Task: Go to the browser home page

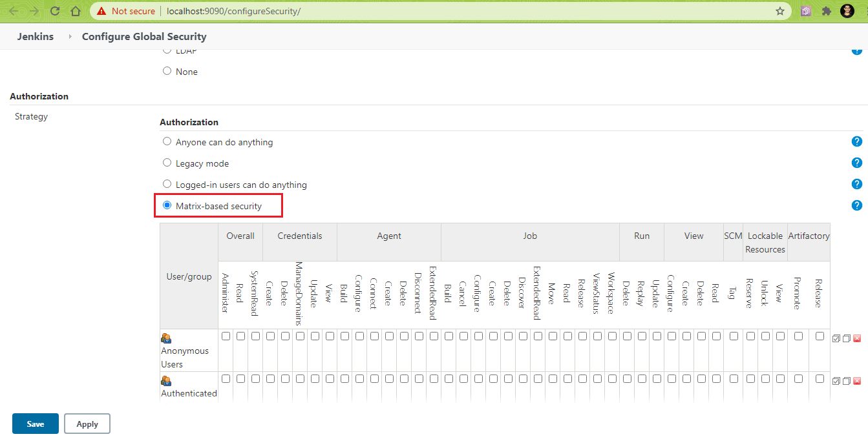Action: coord(76,11)
